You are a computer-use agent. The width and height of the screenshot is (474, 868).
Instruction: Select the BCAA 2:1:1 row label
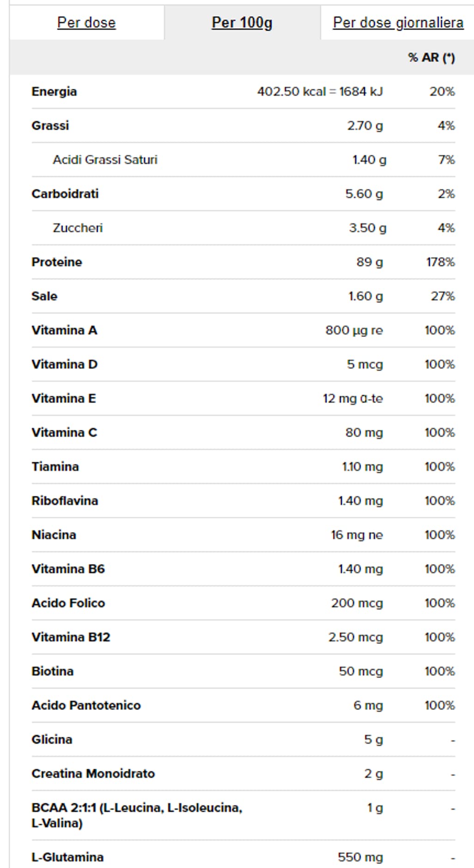pyautogui.click(x=137, y=815)
